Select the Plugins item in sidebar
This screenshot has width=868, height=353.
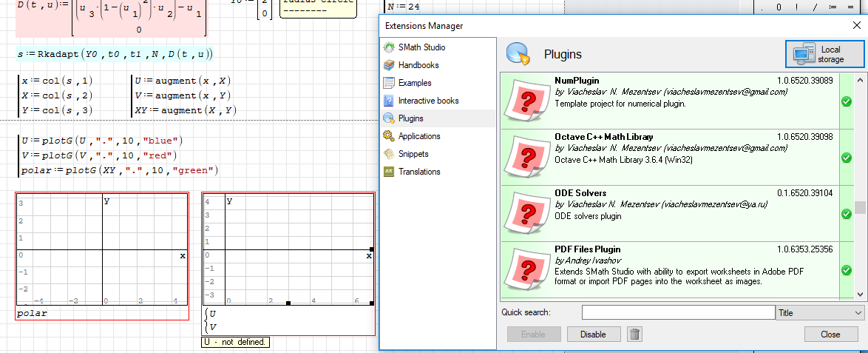click(x=411, y=118)
